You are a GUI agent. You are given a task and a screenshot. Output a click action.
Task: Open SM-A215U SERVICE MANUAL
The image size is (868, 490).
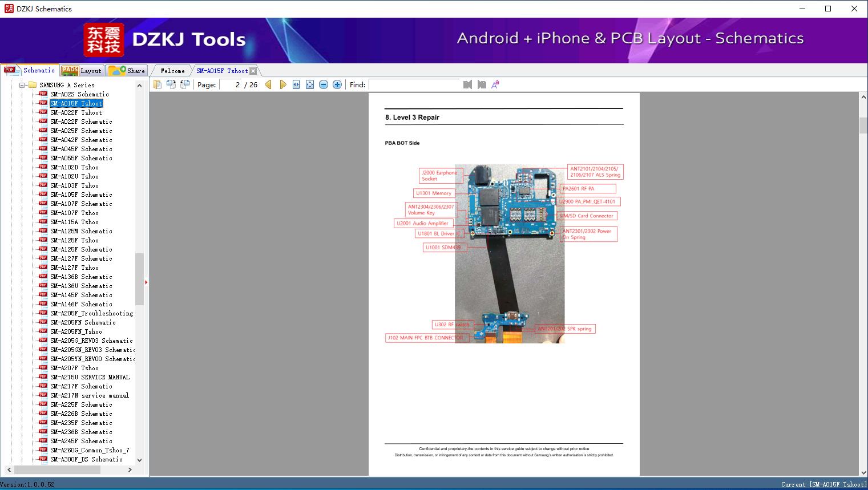pyautogui.click(x=90, y=377)
